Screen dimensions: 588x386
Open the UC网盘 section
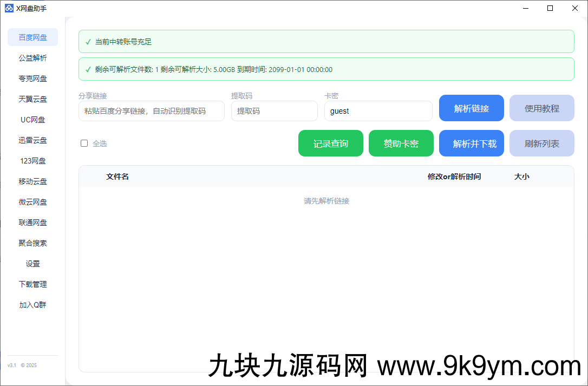[x=32, y=119]
